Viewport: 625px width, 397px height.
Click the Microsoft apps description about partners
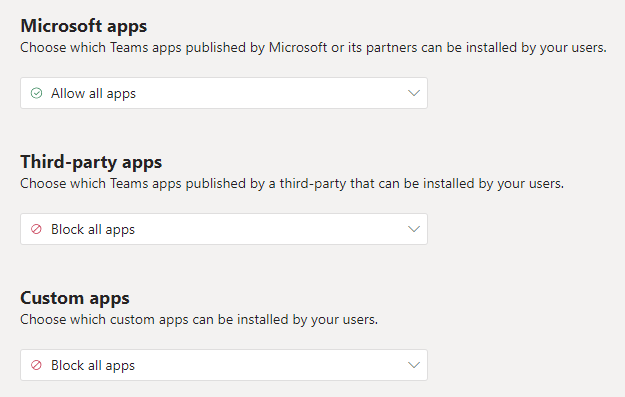313,48
